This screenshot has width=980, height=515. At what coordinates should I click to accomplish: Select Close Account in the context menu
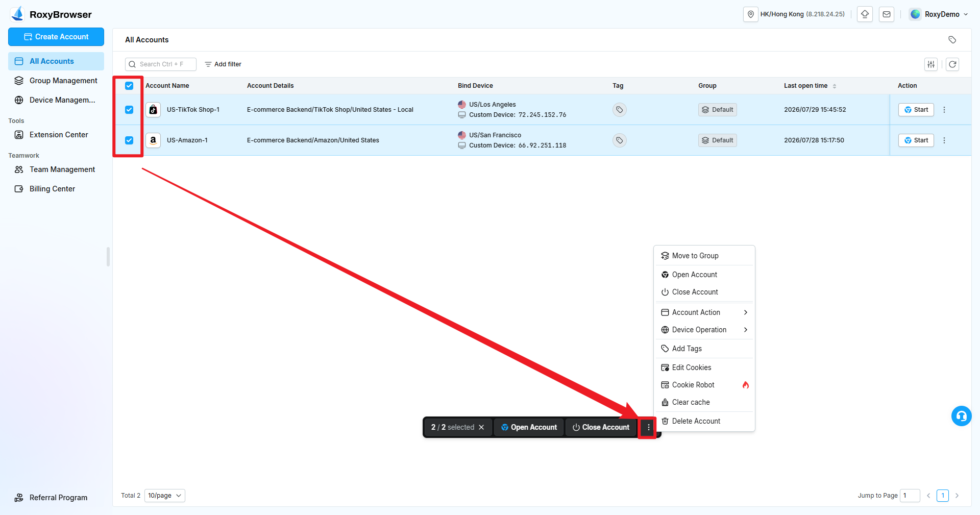704,292
